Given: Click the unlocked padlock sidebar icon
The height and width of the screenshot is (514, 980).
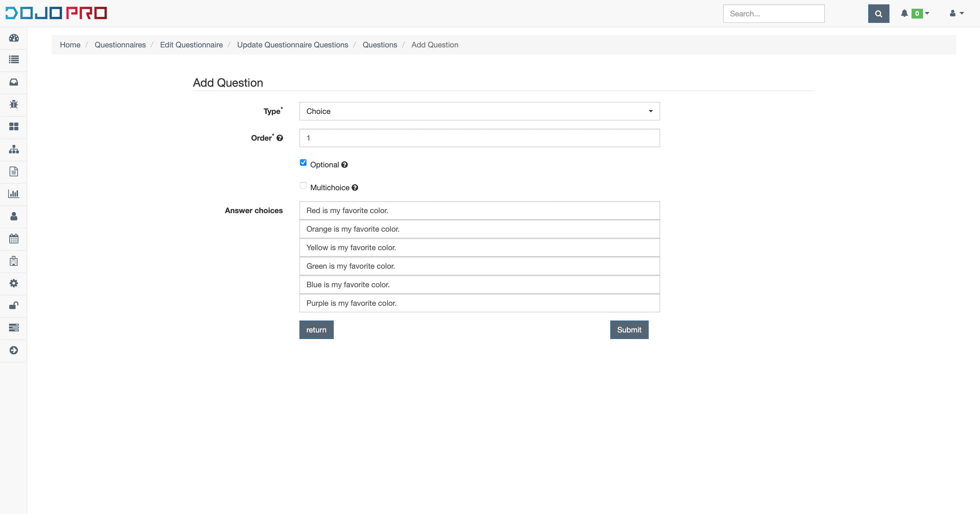Looking at the screenshot, I should point(14,305).
